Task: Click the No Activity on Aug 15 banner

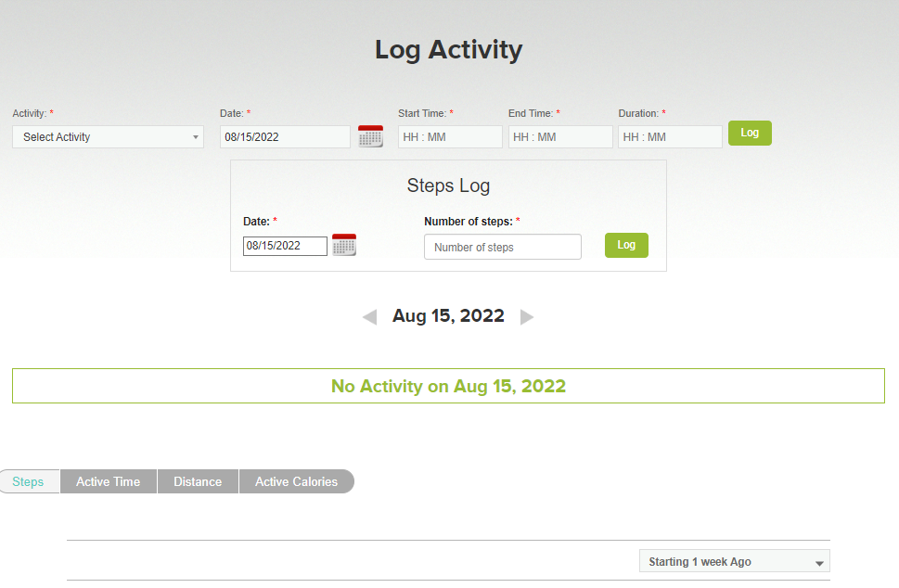Action: 448,386
